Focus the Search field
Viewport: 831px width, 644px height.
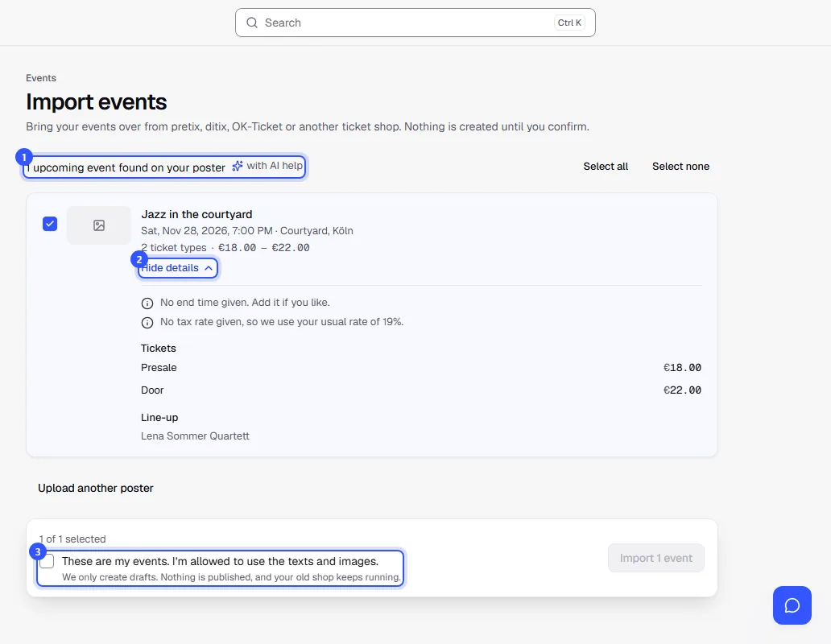415,23
